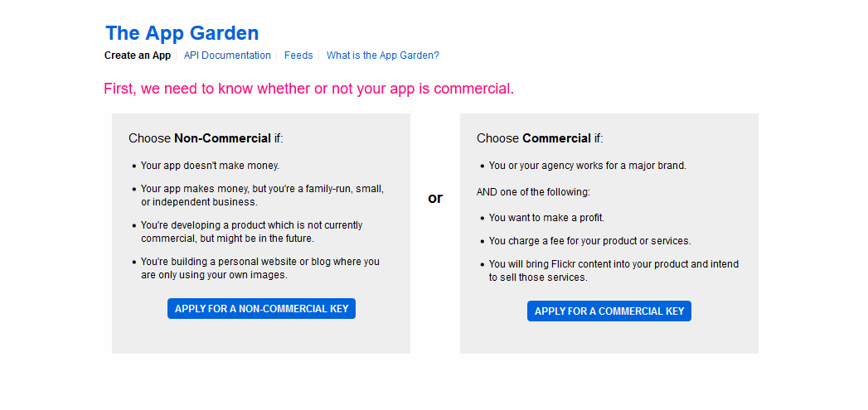Click the "not currently commercial" product bullet
The width and height of the screenshot is (868, 410).
[251, 232]
